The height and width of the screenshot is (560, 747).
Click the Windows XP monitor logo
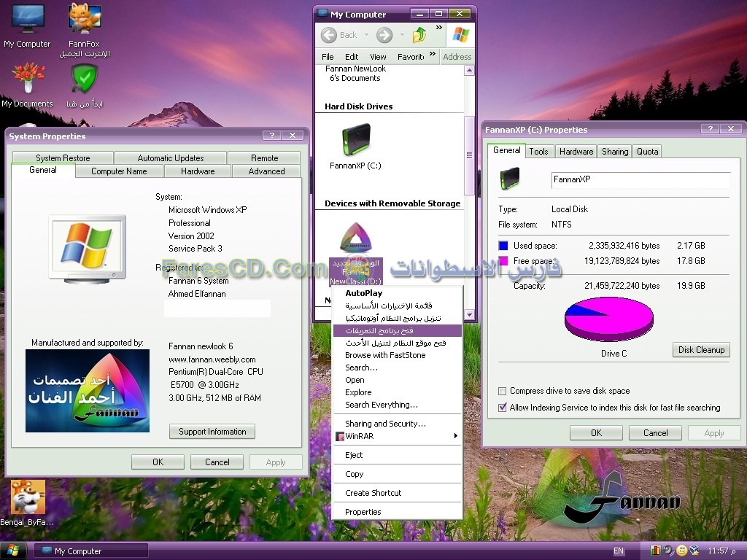click(x=88, y=249)
